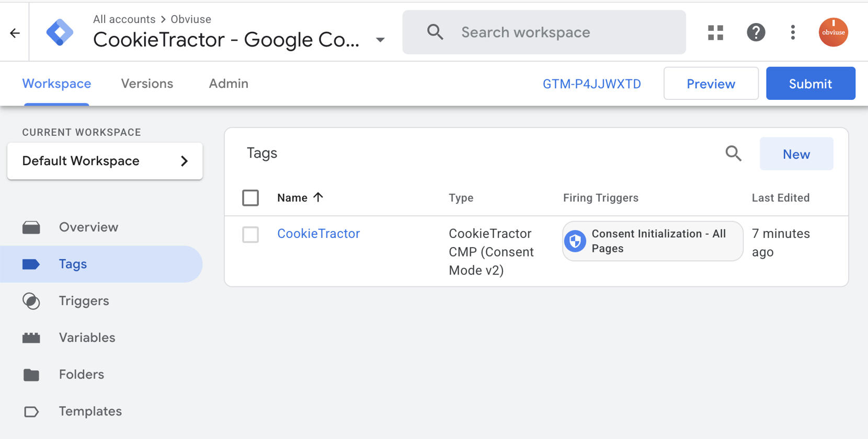Click the search icon in Tags panel
868x439 pixels.
tap(733, 154)
